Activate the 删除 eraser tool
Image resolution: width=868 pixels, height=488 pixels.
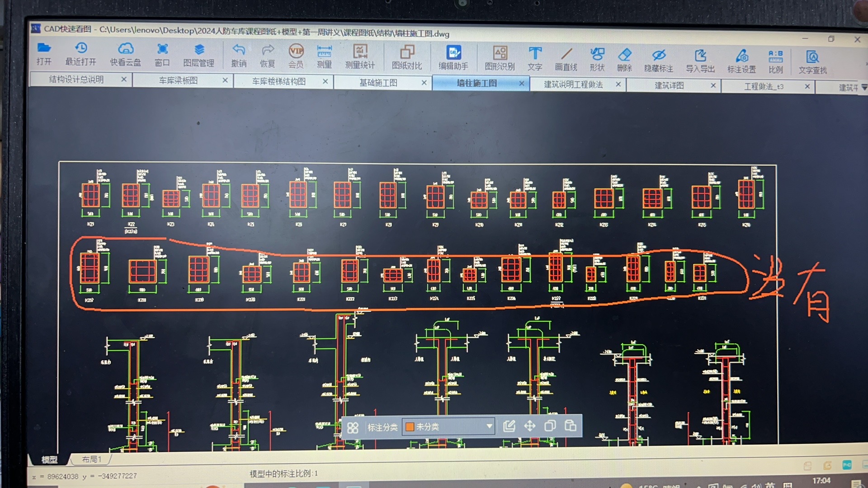[624, 60]
